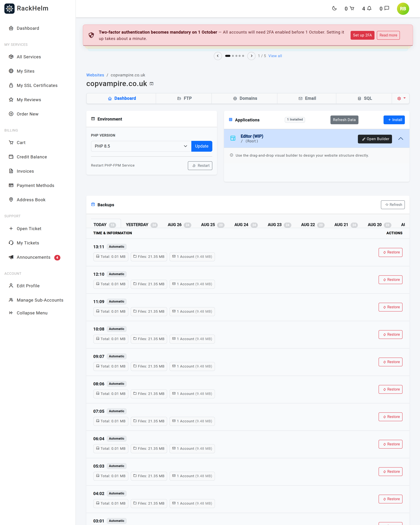Click View all announcements link

point(275,56)
